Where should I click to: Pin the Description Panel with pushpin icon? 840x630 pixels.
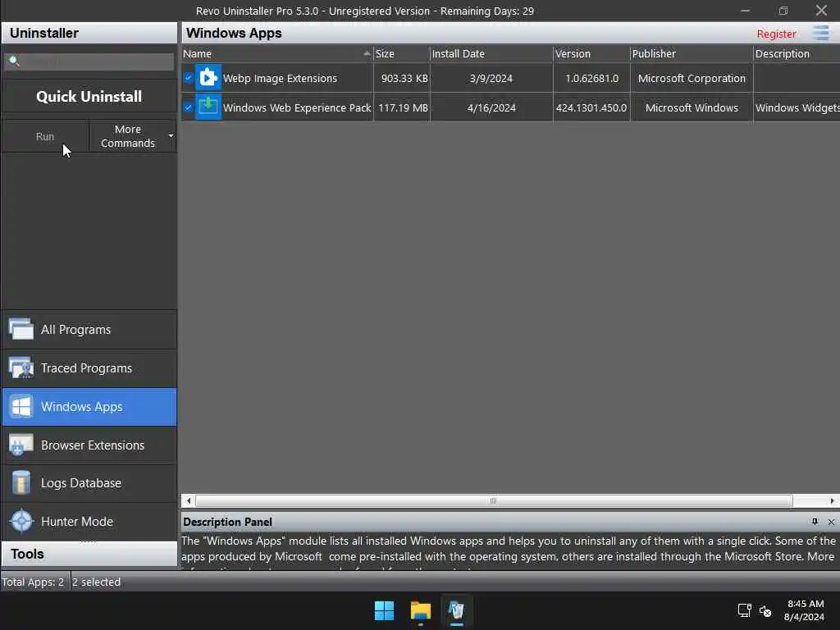tap(815, 522)
